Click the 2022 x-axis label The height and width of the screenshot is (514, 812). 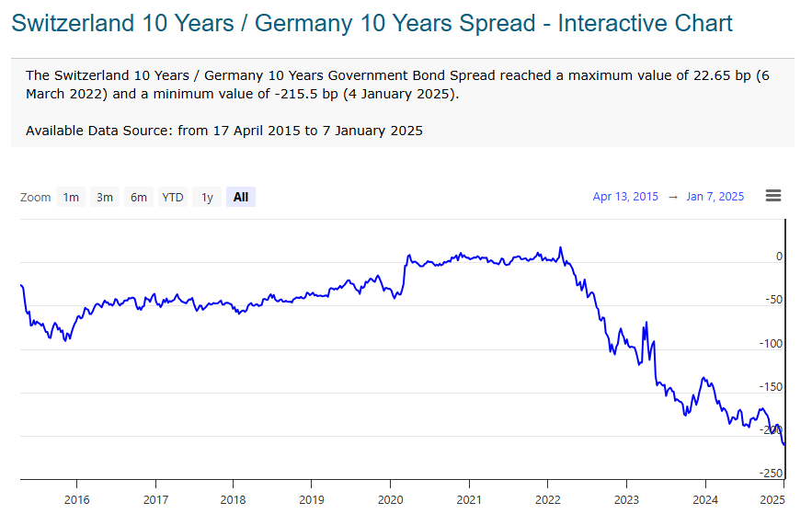pos(547,498)
